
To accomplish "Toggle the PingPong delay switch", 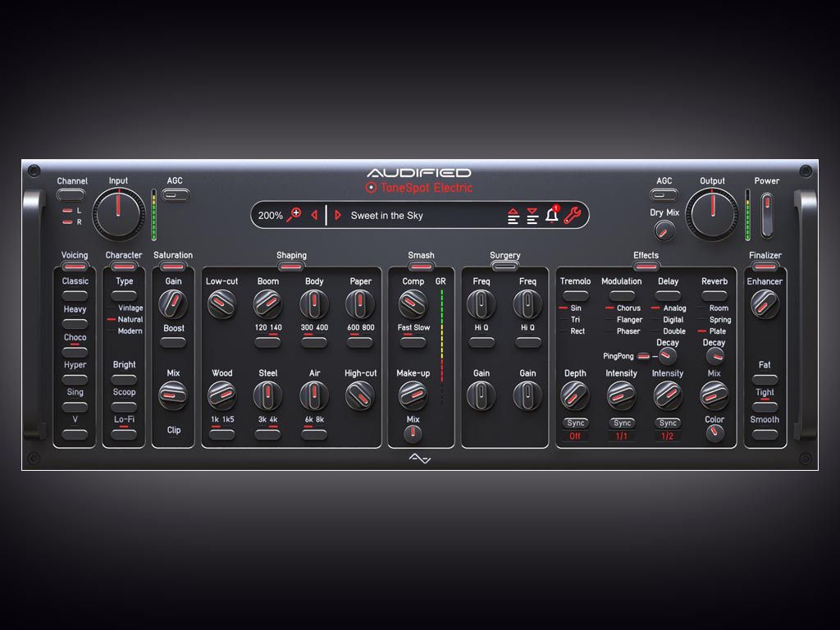I will pos(643,356).
